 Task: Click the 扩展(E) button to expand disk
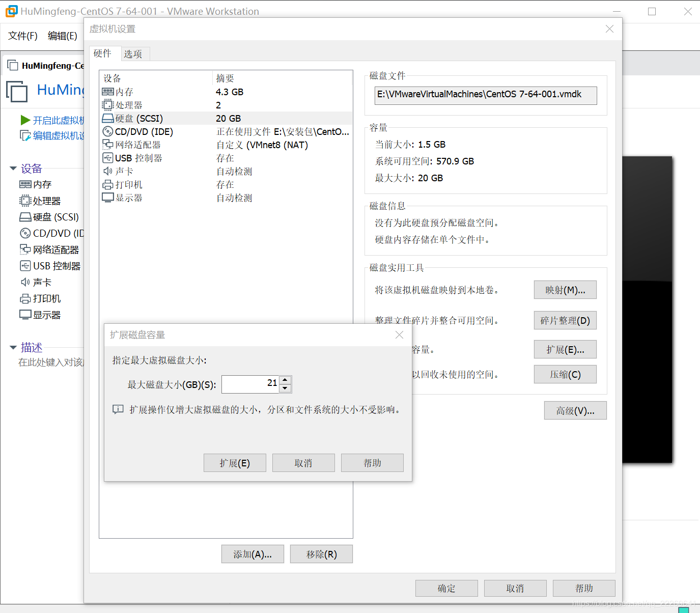[x=234, y=462]
